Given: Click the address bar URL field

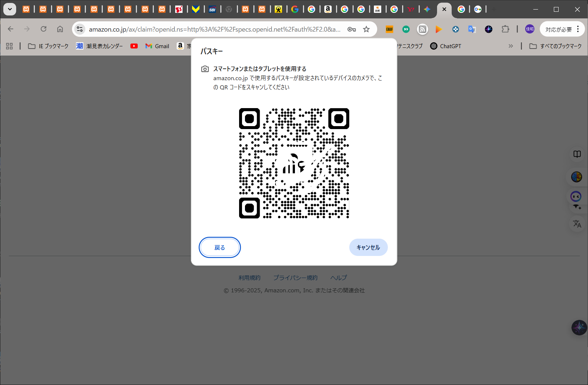Looking at the screenshot, I should tap(214, 29).
